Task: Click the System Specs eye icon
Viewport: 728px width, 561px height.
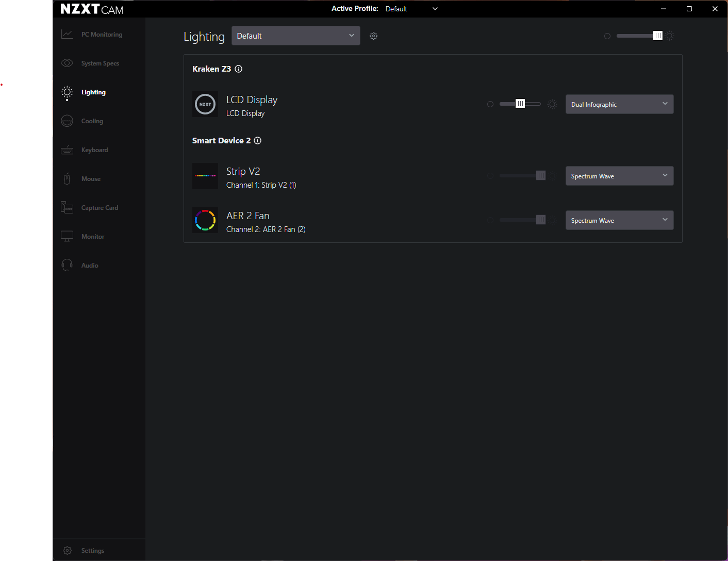Action: click(67, 63)
